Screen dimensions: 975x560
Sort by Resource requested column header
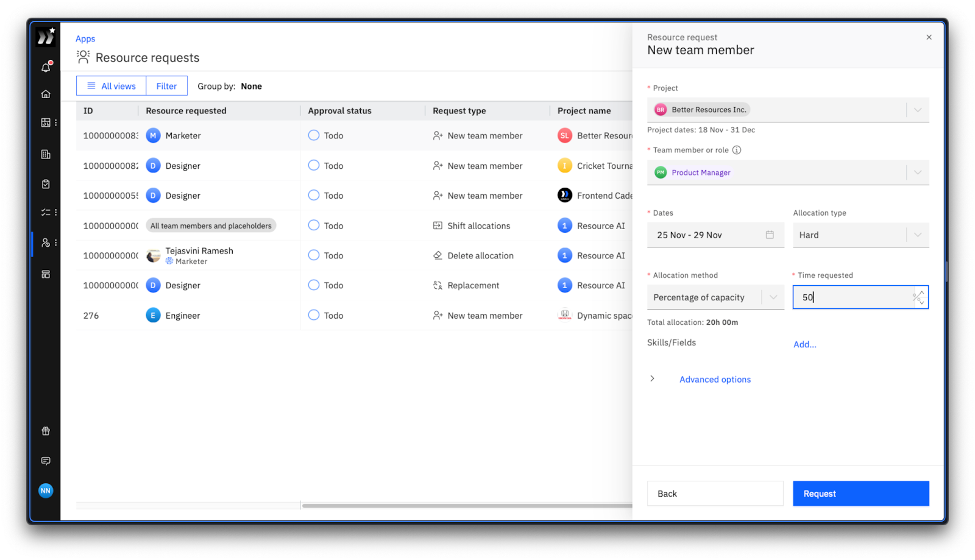tap(186, 111)
